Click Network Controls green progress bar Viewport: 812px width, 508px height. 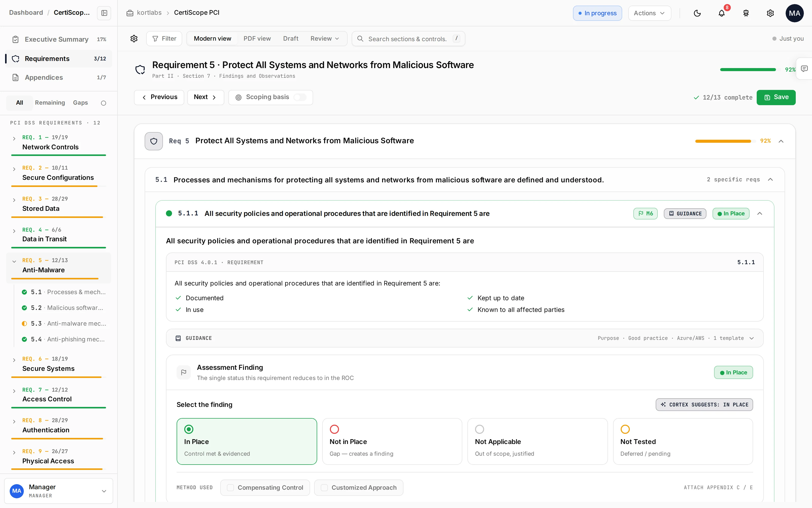(x=58, y=155)
